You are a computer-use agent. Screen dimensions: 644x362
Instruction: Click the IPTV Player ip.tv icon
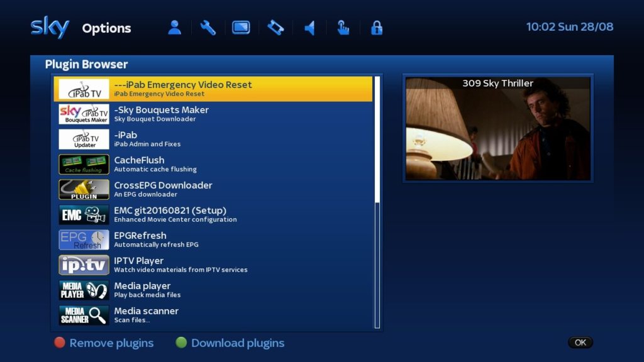tap(84, 265)
